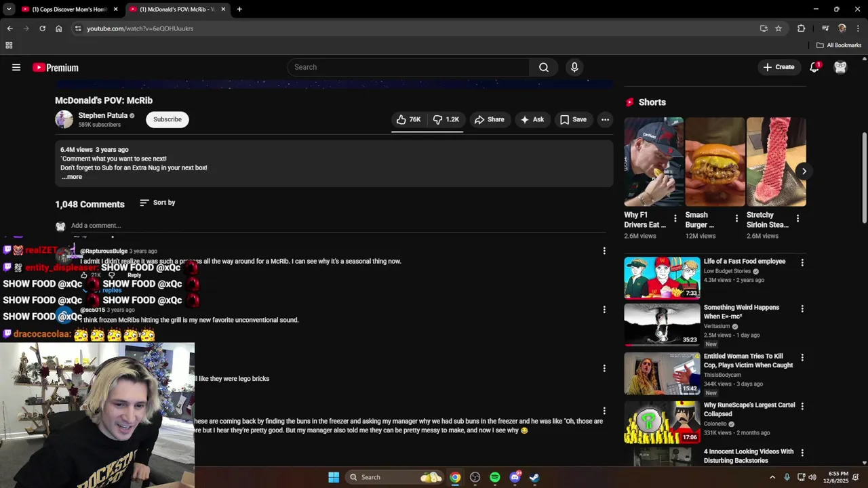Dislike the McRib video (1.2K)

(446, 119)
